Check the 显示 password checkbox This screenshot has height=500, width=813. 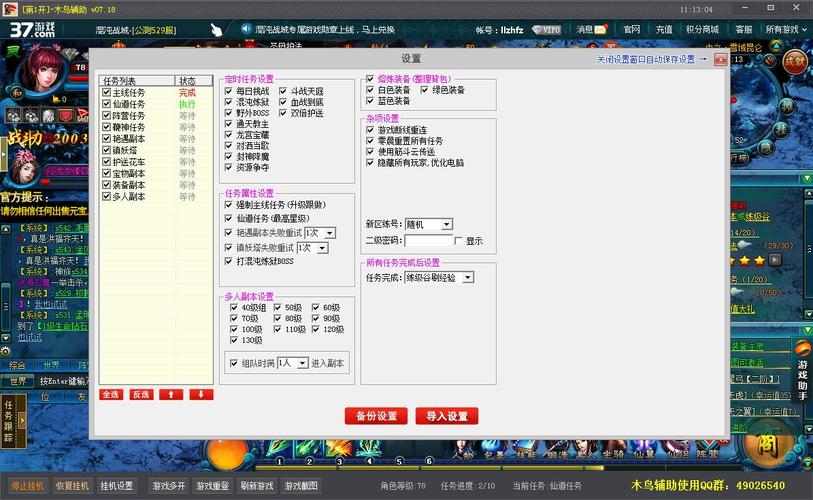pyautogui.click(x=458, y=241)
